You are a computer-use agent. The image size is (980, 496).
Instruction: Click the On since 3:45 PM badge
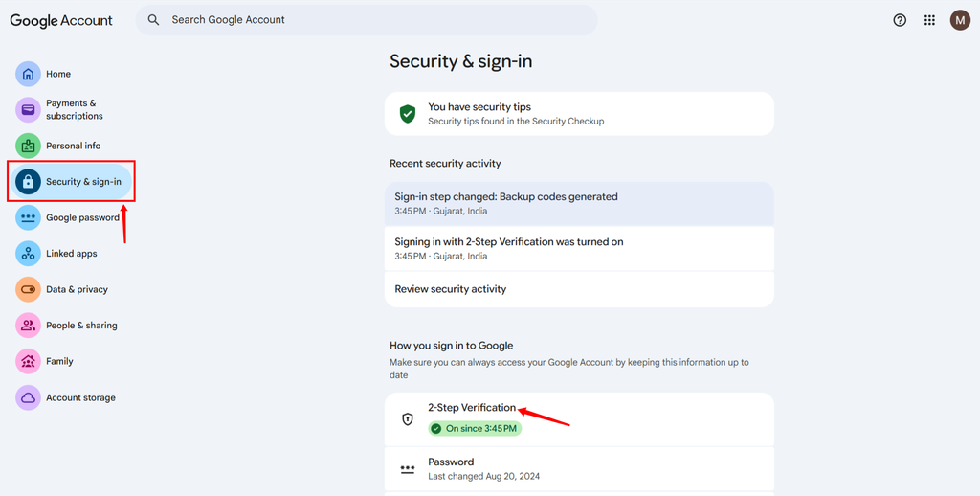tap(475, 428)
